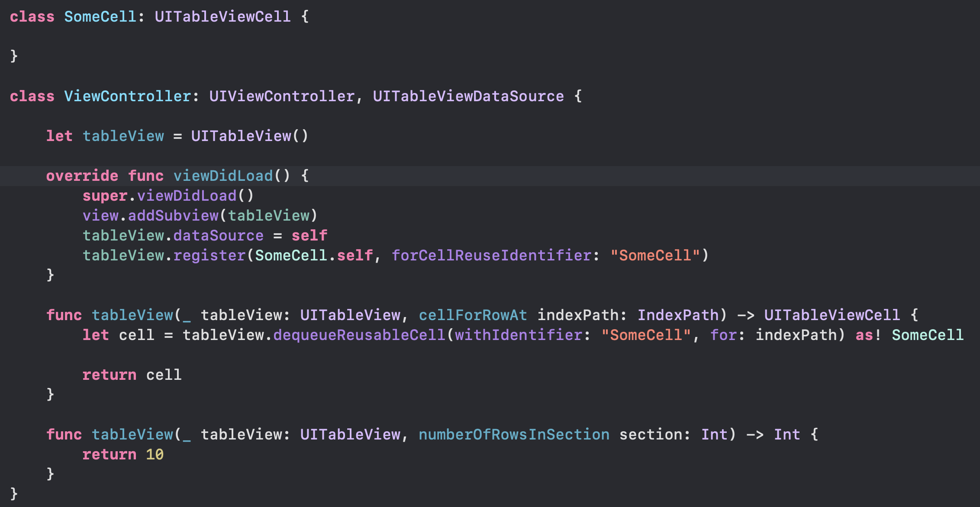Click withIdentifier parameter label
This screenshot has height=507, width=980.
pyautogui.click(x=518, y=335)
